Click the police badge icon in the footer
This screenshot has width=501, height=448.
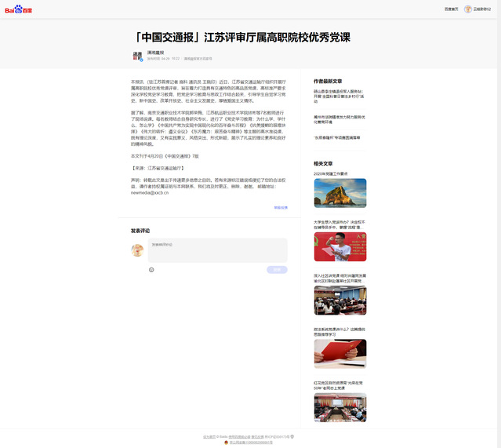tap(227, 443)
